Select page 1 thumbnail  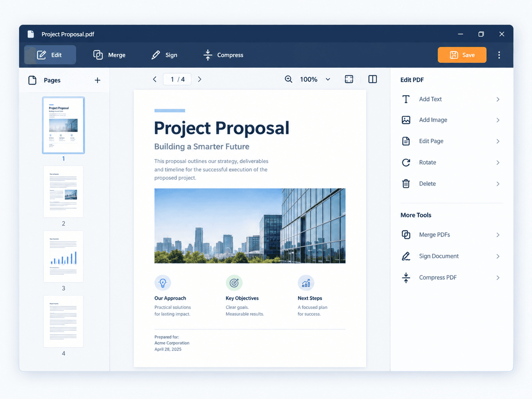[64, 125]
